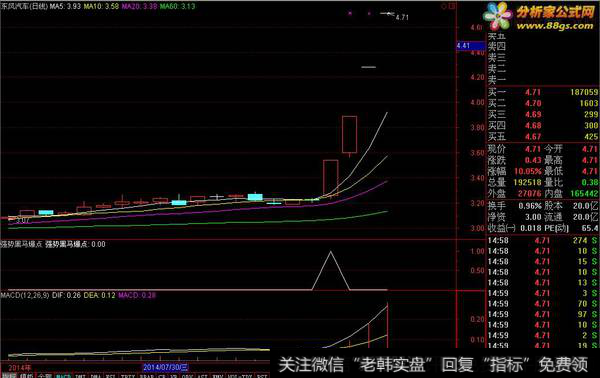This screenshot has height=378, width=600.
Task: Select the TRIX indicator tab at bottom
Action: (128, 376)
